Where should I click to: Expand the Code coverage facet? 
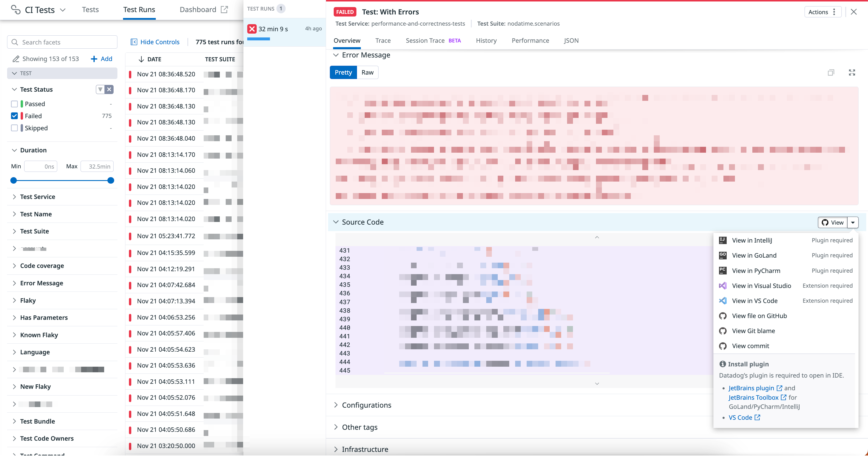pyautogui.click(x=14, y=266)
